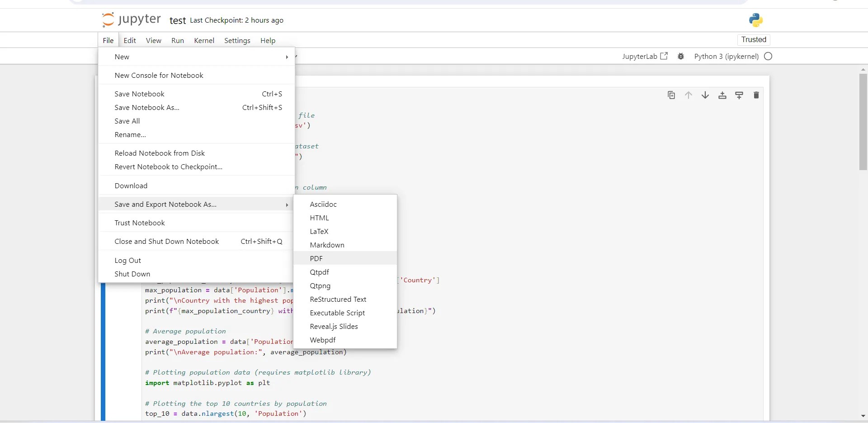This screenshot has height=423, width=868.
Task: Click the Jupyter logo
Action: [x=131, y=20]
